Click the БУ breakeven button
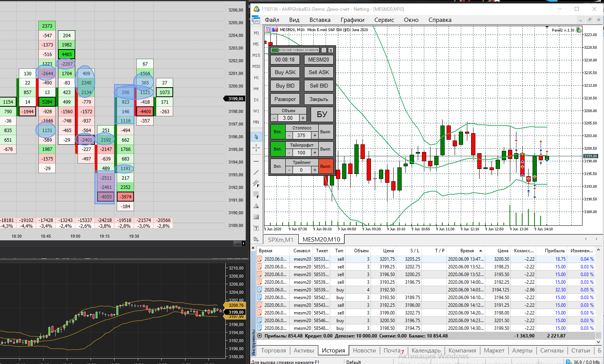Screen dimensions: 604x364 click(x=322, y=114)
